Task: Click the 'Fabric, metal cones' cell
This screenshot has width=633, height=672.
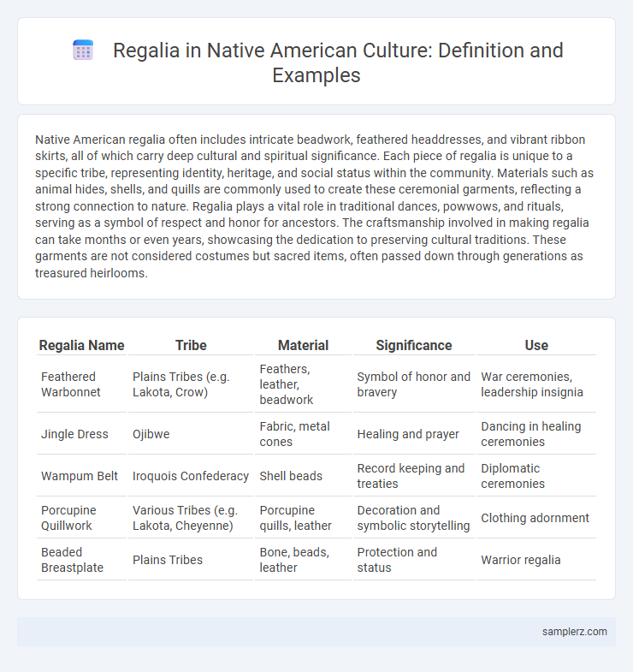Action: point(303,434)
